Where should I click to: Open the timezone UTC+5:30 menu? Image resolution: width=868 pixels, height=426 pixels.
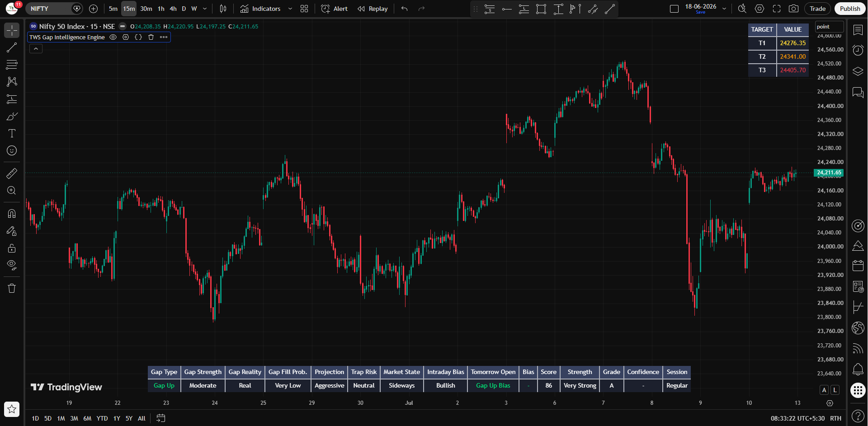click(x=798, y=418)
